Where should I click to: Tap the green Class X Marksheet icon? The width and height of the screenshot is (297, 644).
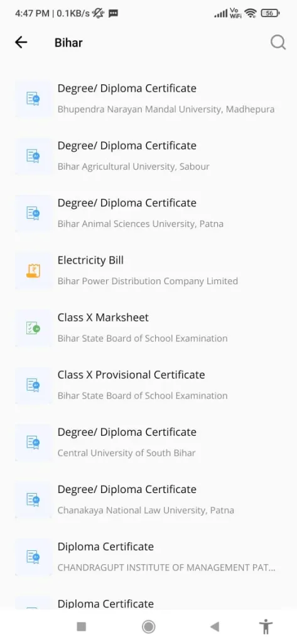[x=33, y=328]
